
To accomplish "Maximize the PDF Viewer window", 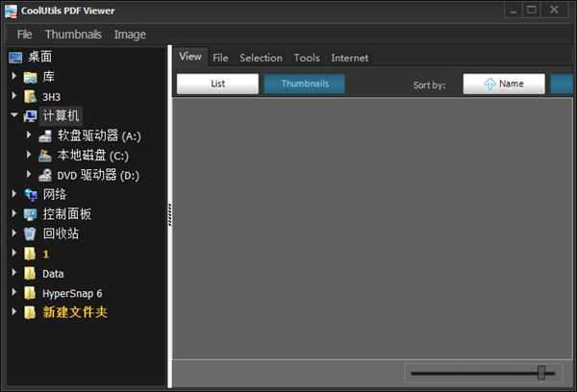I will (x=532, y=10).
